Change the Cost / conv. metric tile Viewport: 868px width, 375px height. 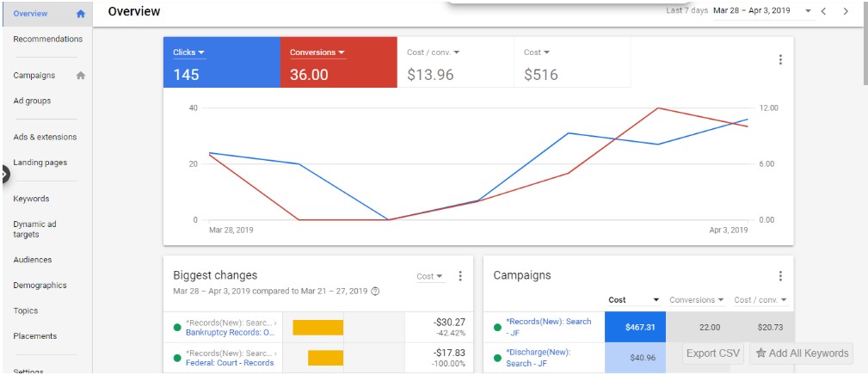433,52
